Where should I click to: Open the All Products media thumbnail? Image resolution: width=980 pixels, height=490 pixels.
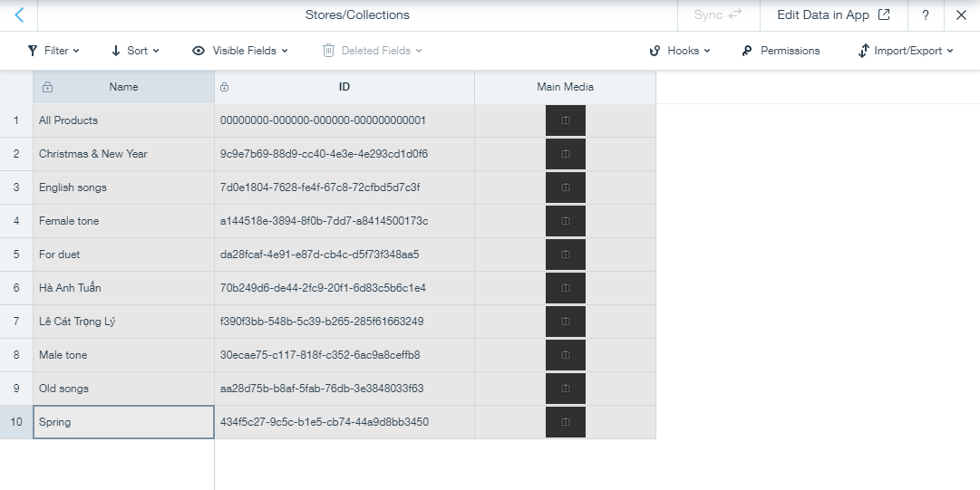point(566,120)
